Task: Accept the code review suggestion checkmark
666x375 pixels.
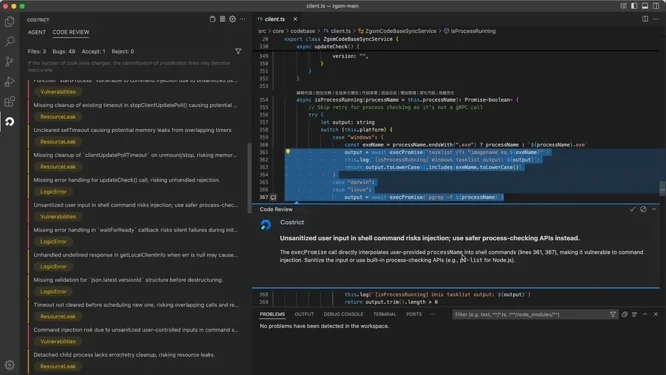Action: pos(632,209)
